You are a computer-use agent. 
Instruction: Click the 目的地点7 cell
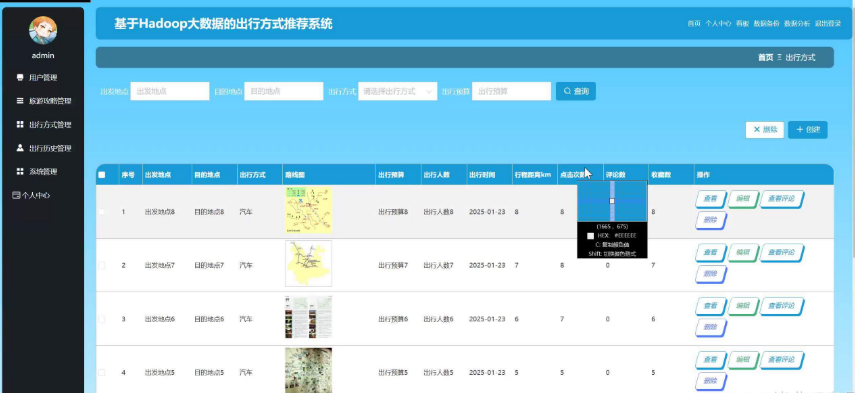(x=209, y=265)
